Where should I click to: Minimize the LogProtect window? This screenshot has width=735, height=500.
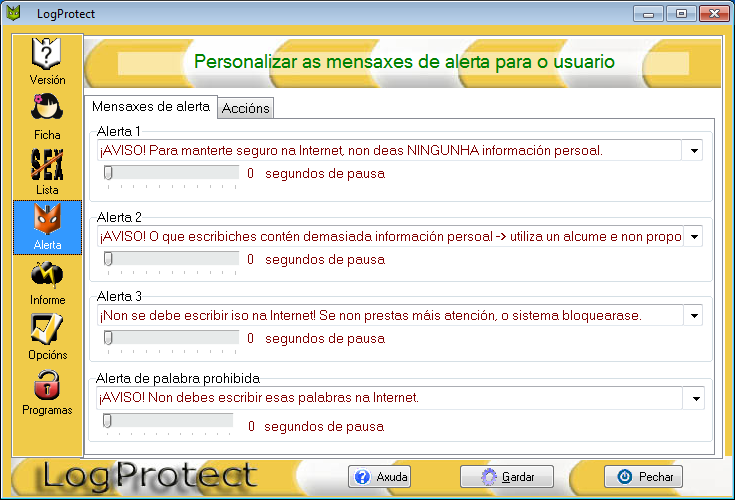tap(648, 14)
